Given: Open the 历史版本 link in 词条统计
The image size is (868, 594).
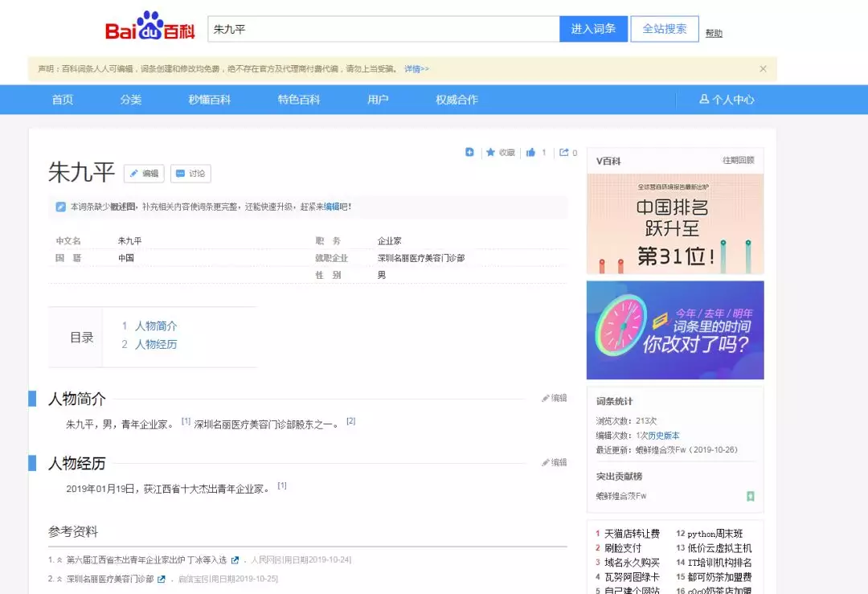Looking at the screenshot, I should pos(663,436).
